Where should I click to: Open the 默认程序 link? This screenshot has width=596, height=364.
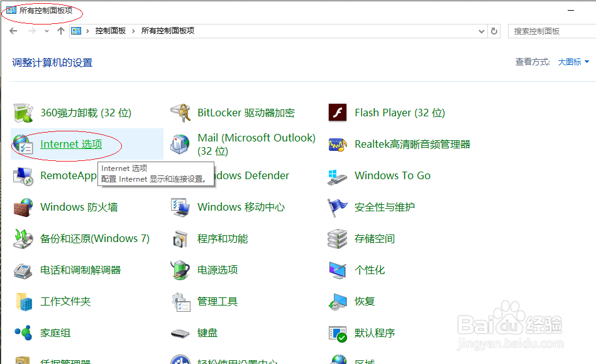coord(375,333)
